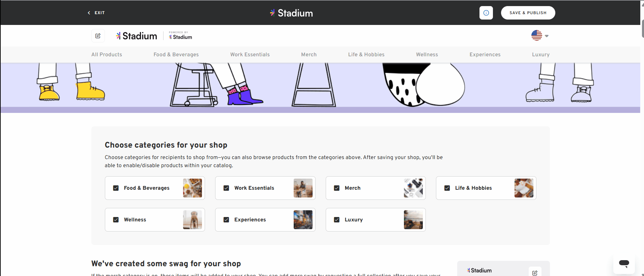Click the edit pencil on the swag card
The width and height of the screenshot is (644, 276).
tap(535, 272)
